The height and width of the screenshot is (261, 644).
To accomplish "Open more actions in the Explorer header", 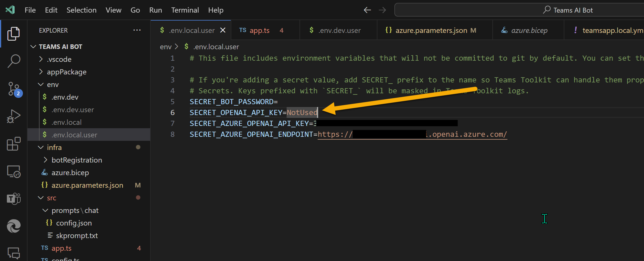I will tap(137, 30).
